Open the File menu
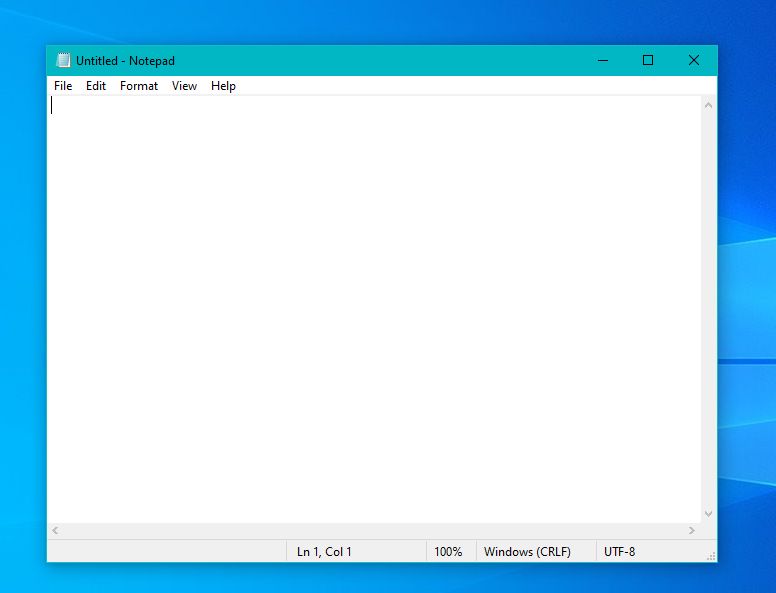This screenshot has height=593, width=776. pyautogui.click(x=63, y=86)
